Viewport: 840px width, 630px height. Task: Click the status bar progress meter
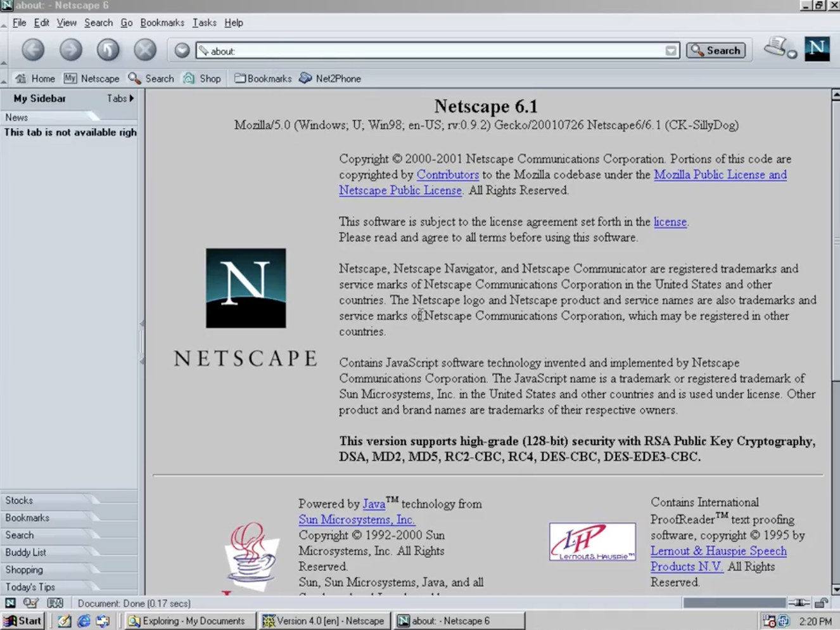734,603
